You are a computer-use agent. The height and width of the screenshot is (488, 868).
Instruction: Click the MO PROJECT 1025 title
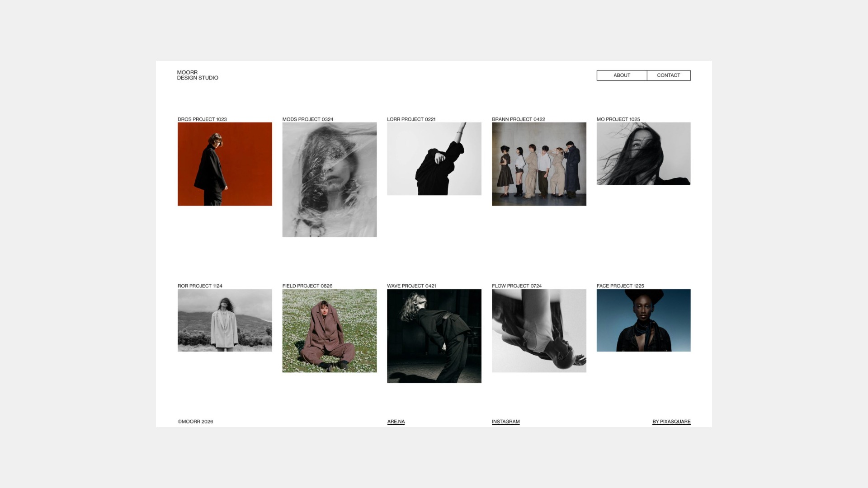618,119
